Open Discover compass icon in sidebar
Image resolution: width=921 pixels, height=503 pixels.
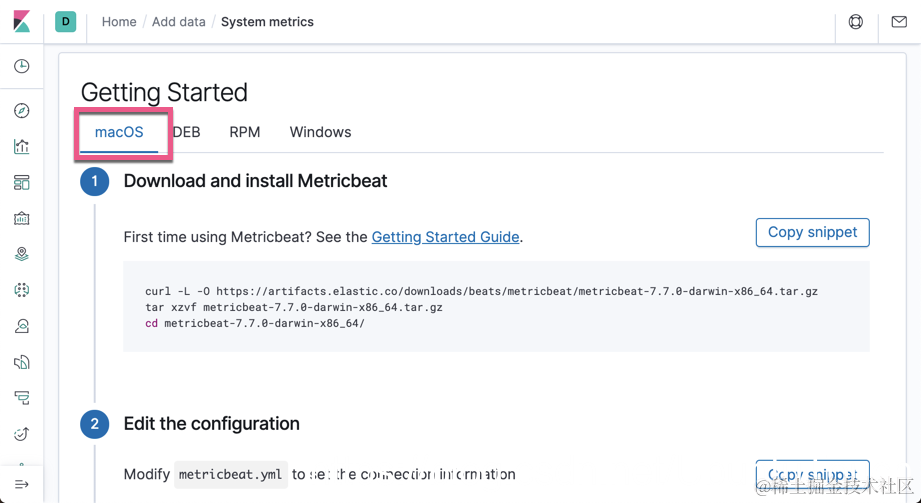click(22, 111)
